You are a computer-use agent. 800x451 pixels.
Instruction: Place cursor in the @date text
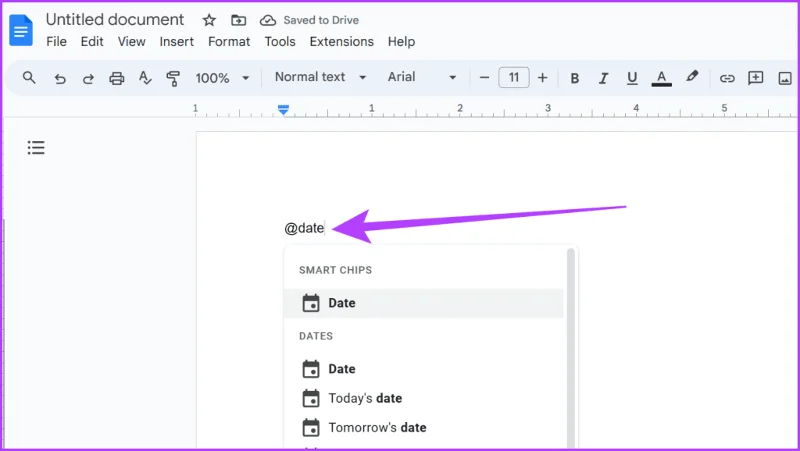(304, 228)
